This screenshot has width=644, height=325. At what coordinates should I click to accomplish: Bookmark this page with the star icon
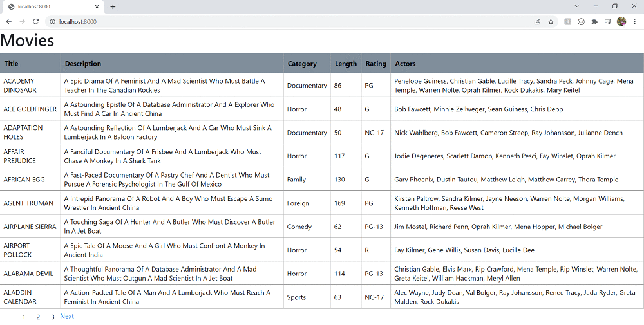(x=551, y=22)
